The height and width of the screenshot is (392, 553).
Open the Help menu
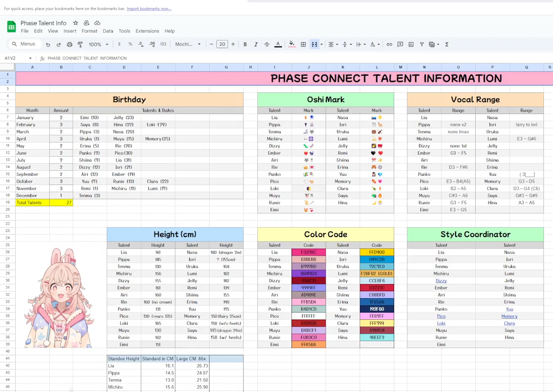pos(169,31)
